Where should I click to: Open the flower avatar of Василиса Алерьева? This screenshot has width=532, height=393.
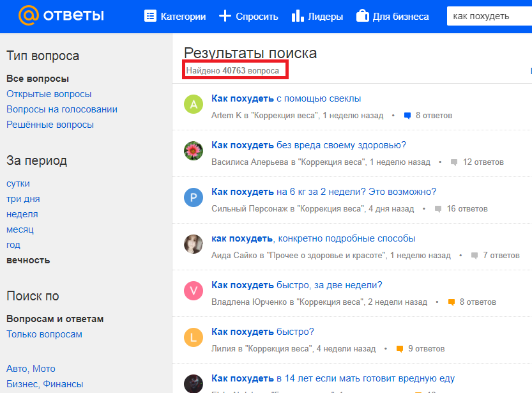pos(194,151)
